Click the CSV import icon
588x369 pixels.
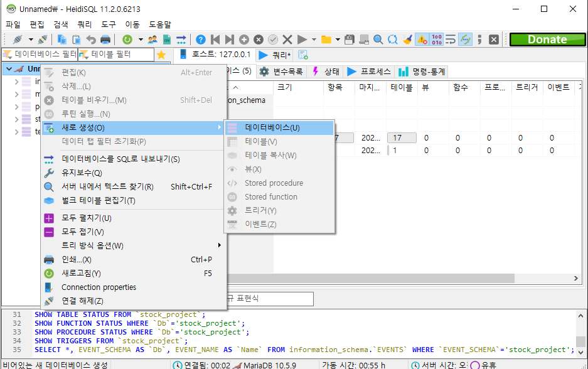pos(167,40)
